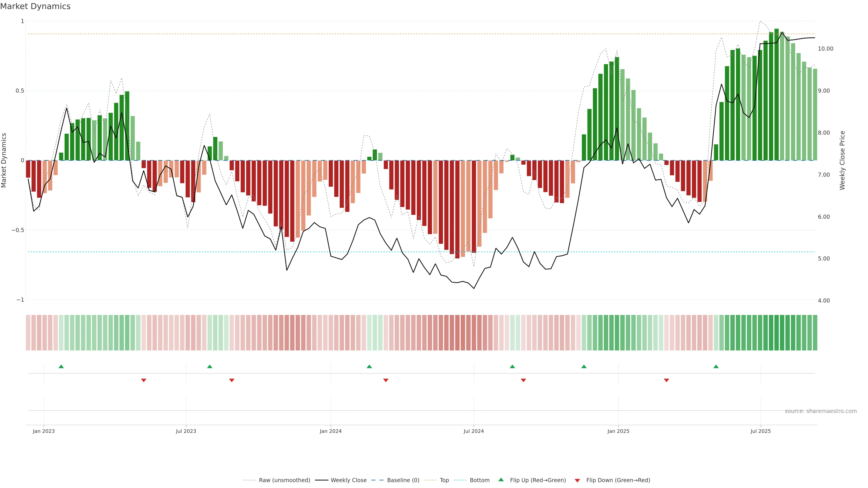Click the green triangle icon in legend

tap(501, 480)
